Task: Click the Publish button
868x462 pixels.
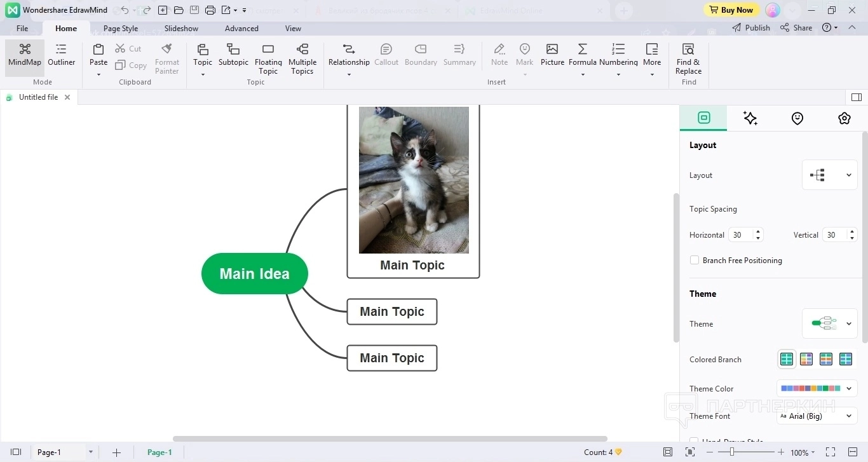Action: click(751, 28)
